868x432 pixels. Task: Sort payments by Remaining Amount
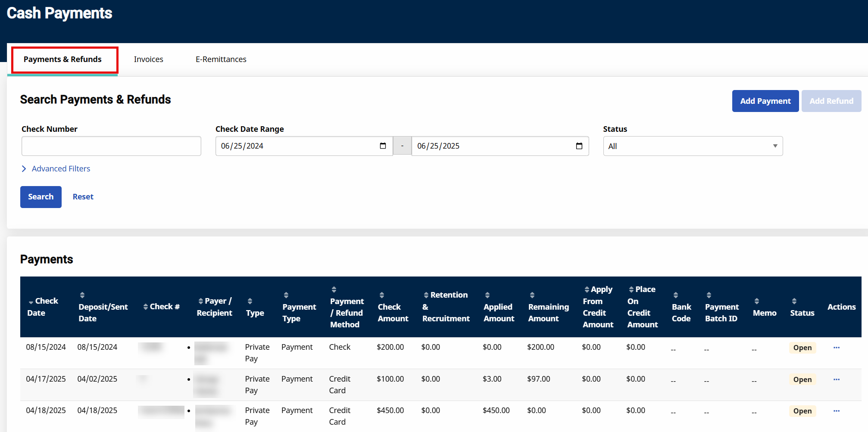548,307
